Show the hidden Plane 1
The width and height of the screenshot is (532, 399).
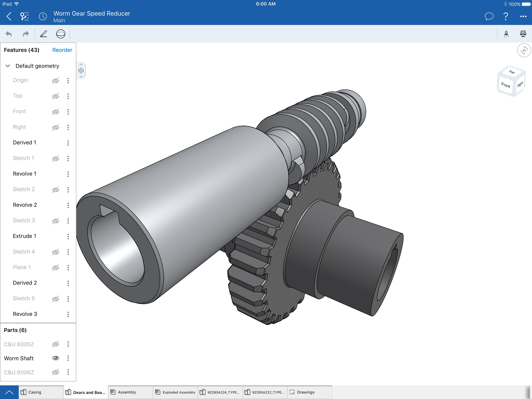click(x=55, y=268)
